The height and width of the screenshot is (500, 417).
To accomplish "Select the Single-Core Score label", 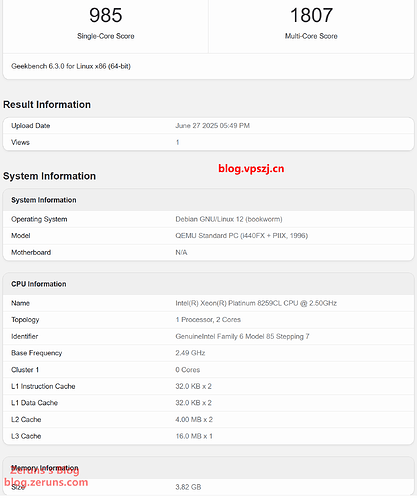I will point(106,36).
